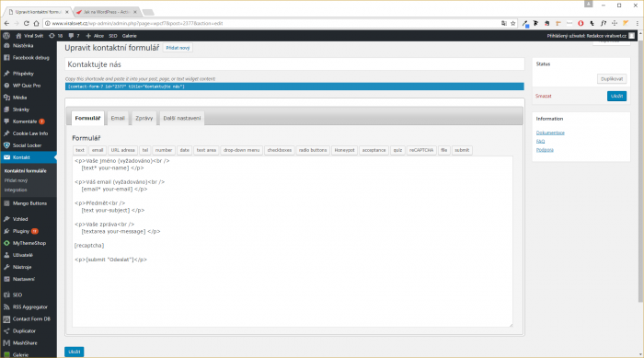Switch to the Email tab
This screenshot has width=644, height=358.
pos(118,118)
